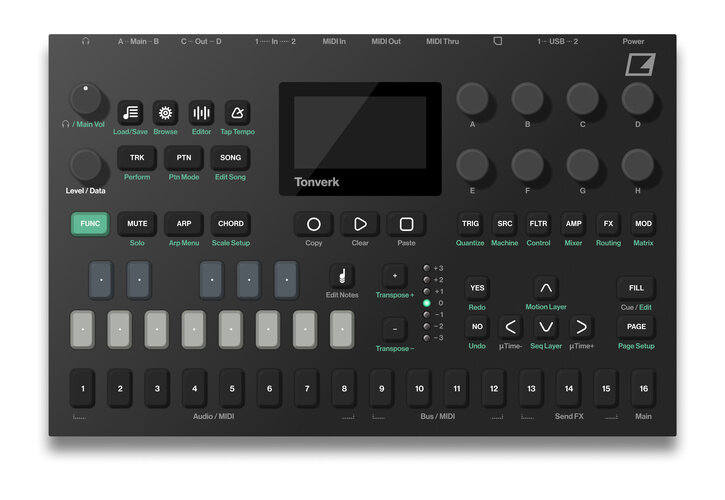Click the +3 transpose LED indicator
The width and height of the screenshot is (725, 500).
point(426,268)
